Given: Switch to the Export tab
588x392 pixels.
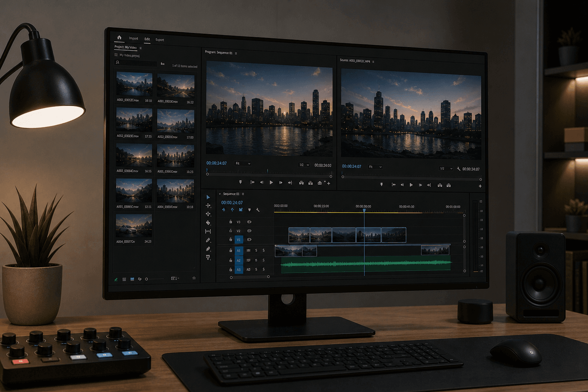Looking at the screenshot, I should 160,40.
